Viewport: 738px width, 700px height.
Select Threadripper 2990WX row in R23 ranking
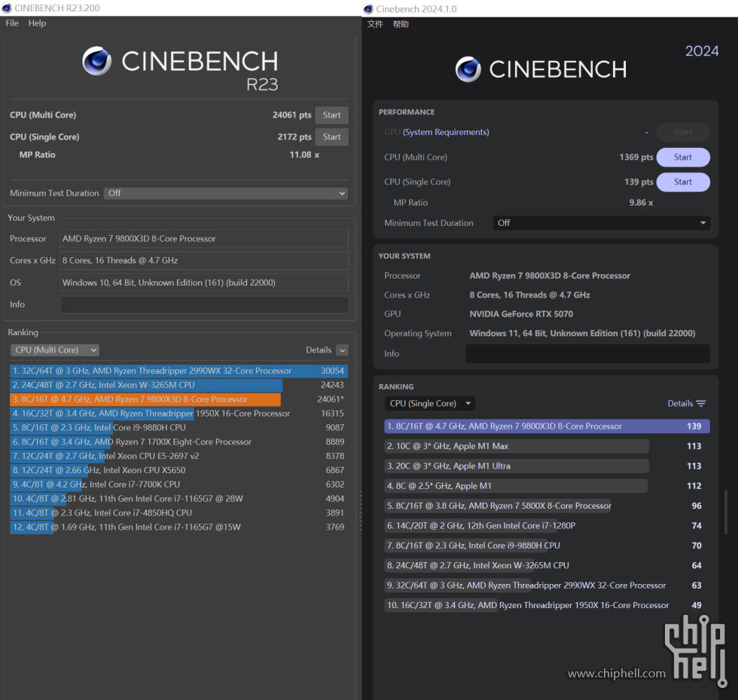pyautogui.click(x=179, y=371)
